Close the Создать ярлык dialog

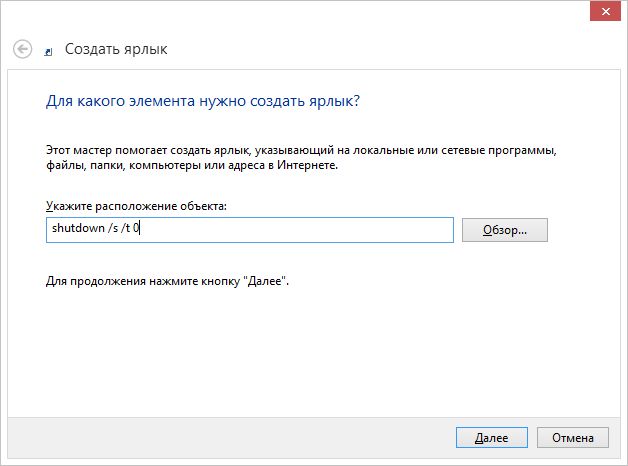click(605, 12)
